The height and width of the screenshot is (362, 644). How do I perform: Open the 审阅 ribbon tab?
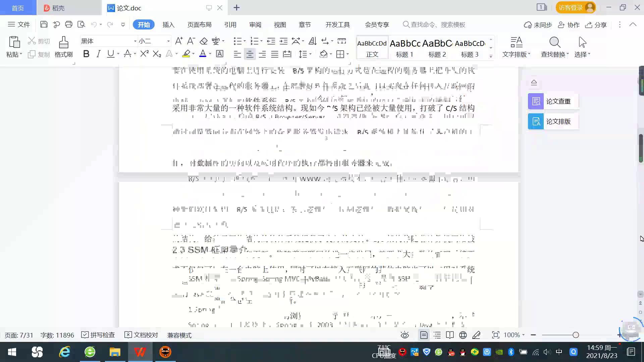point(255,24)
